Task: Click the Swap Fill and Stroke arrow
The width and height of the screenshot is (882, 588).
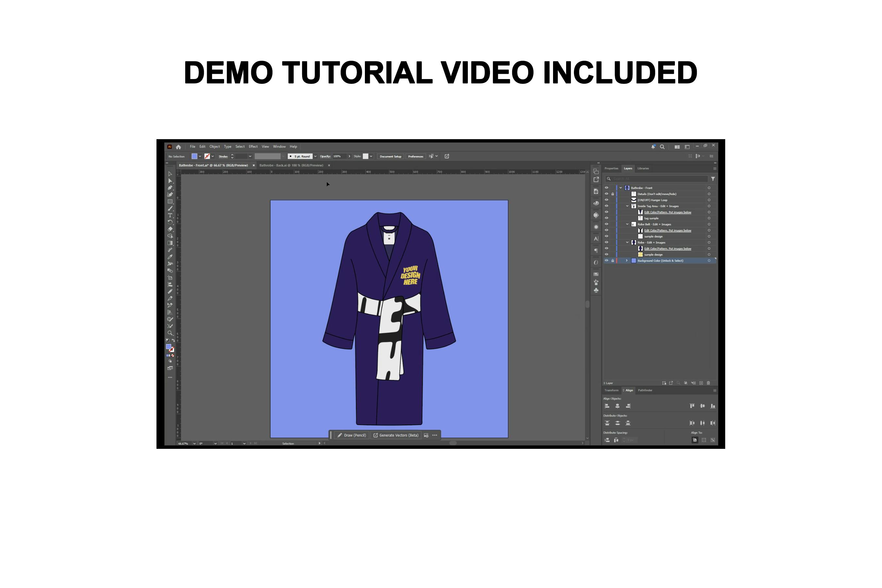Action: [x=173, y=340]
